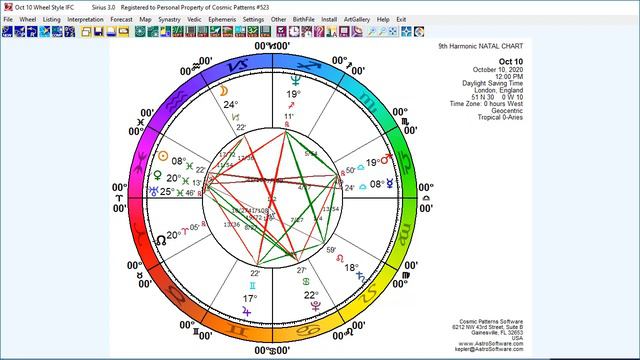This screenshot has width=640, height=360.
Task: Open the Synastry menu
Action: point(169,19)
